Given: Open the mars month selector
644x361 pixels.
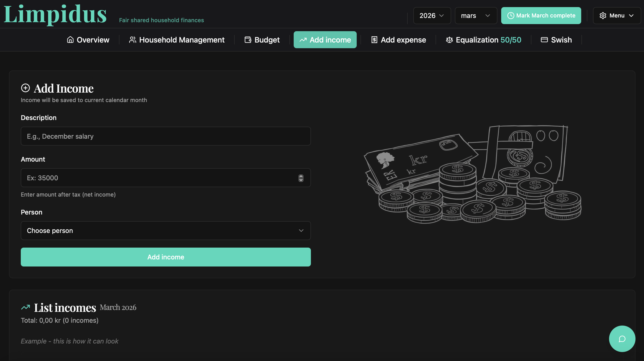Looking at the screenshot, I should click(x=475, y=16).
